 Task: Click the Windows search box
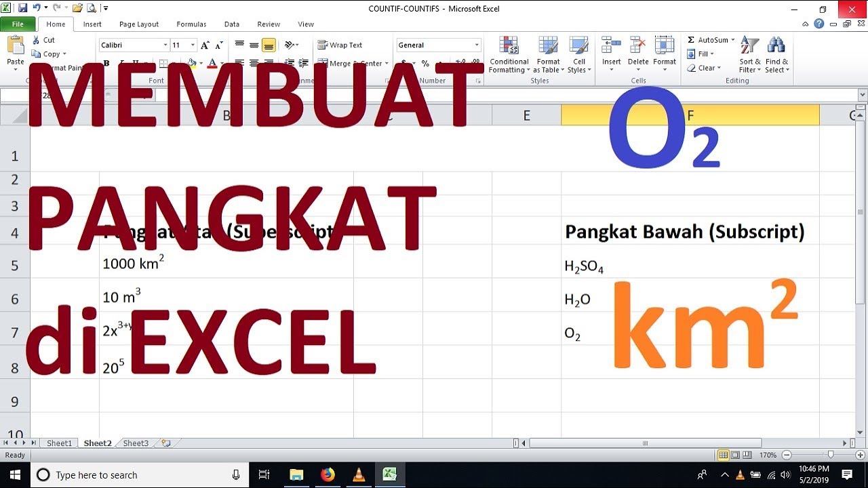[x=139, y=475]
